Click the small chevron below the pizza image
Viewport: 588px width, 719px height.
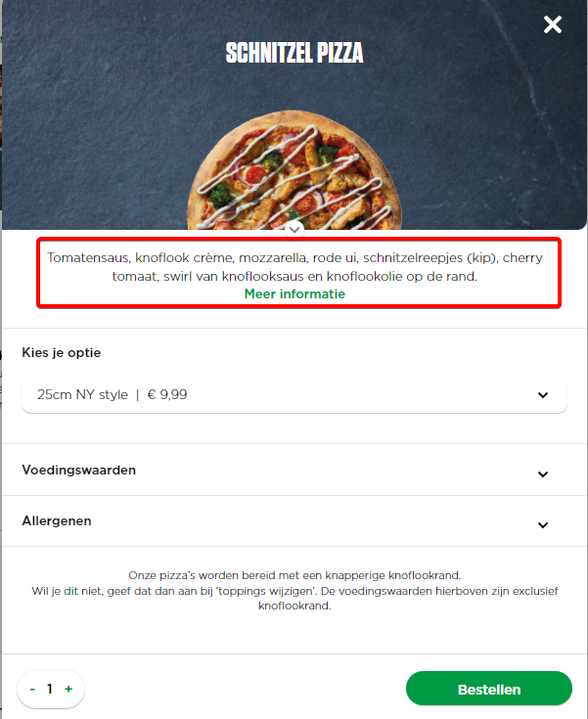point(294,229)
